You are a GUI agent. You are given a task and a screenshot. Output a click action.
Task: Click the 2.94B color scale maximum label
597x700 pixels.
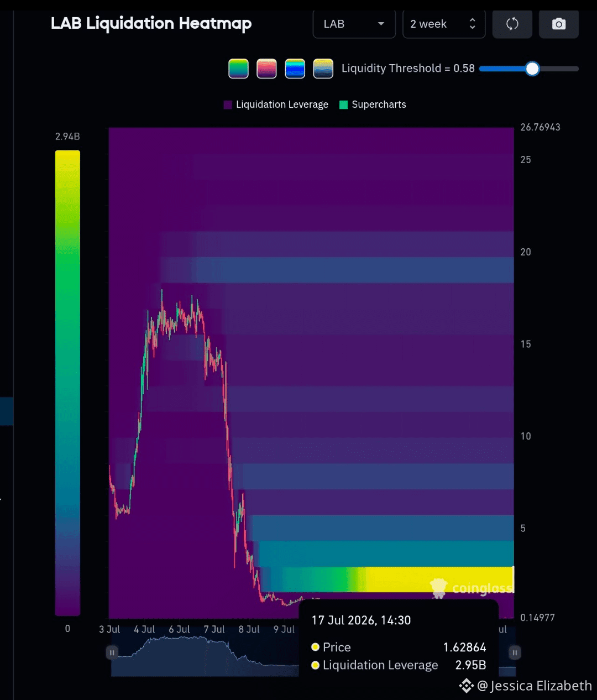[x=67, y=136]
